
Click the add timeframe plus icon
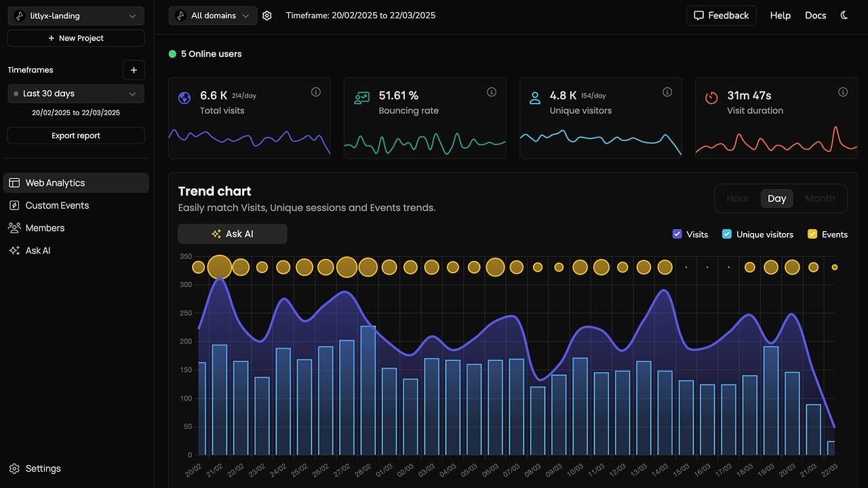pyautogui.click(x=134, y=70)
